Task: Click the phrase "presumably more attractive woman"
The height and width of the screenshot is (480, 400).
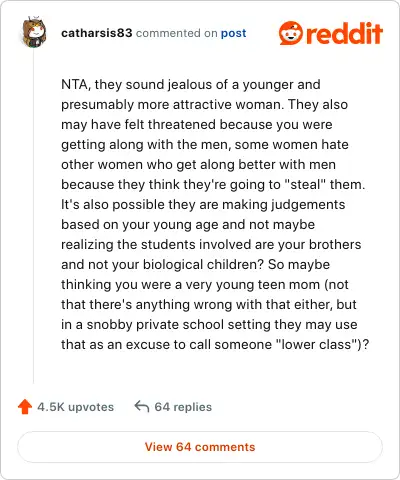Action: click(172, 105)
